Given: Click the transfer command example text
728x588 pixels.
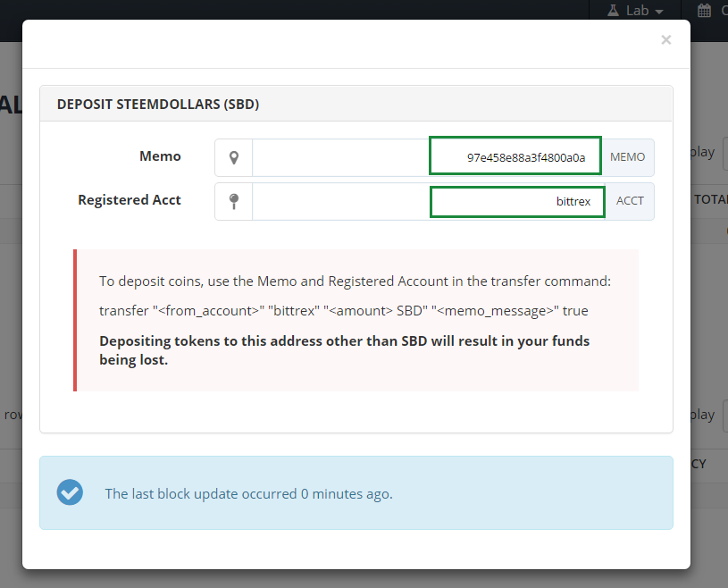Looking at the screenshot, I should click(x=344, y=310).
